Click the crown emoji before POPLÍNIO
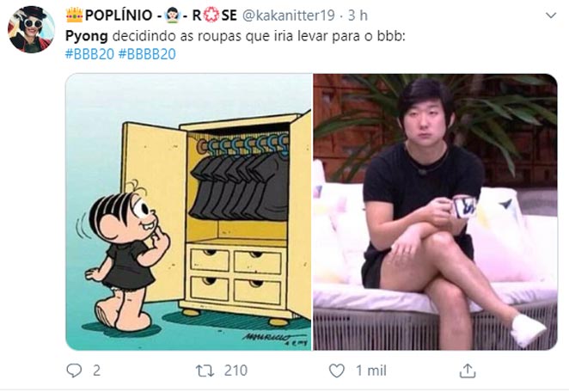This screenshot has width=569, height=392. click(75, 15)
